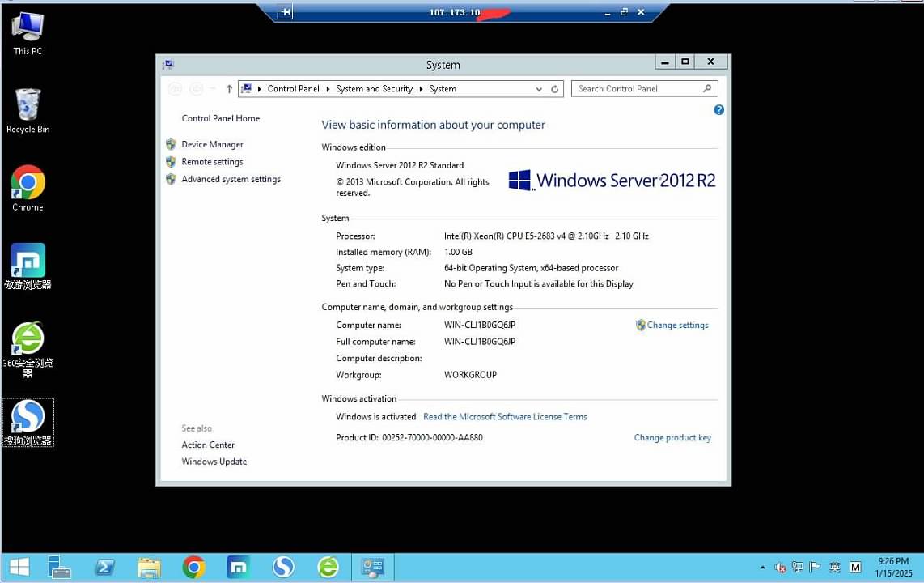Viewport: 924px width, 583px height.
Task: Click the System breadcrumb item
Action: pos(443,88)
